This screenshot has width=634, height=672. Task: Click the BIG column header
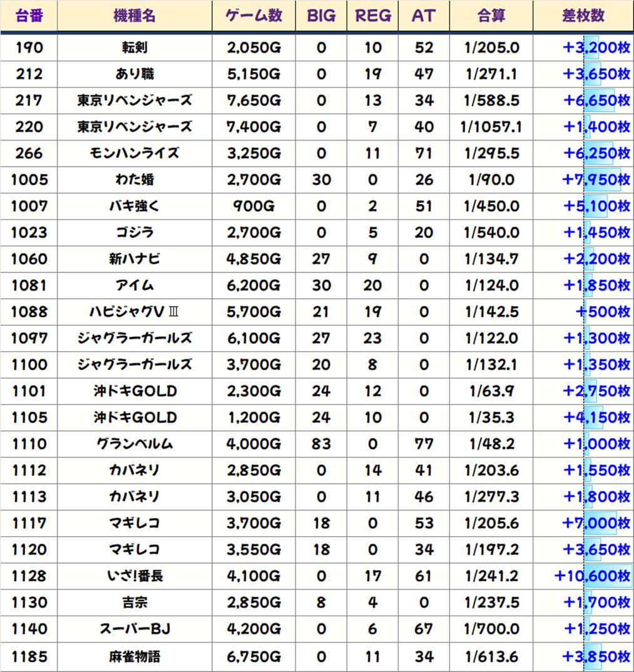(321, 16)
